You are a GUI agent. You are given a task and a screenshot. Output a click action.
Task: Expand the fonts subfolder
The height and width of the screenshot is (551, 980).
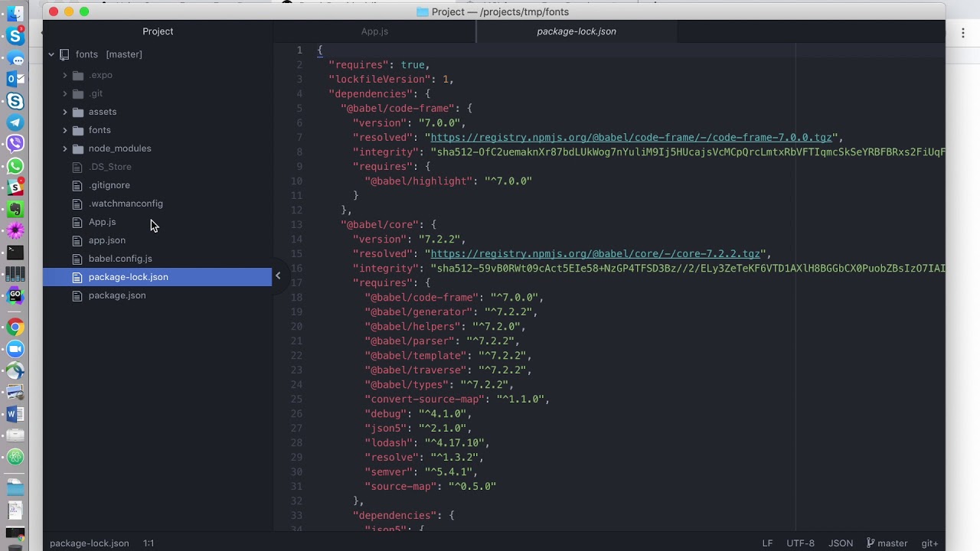pos(65,130)
